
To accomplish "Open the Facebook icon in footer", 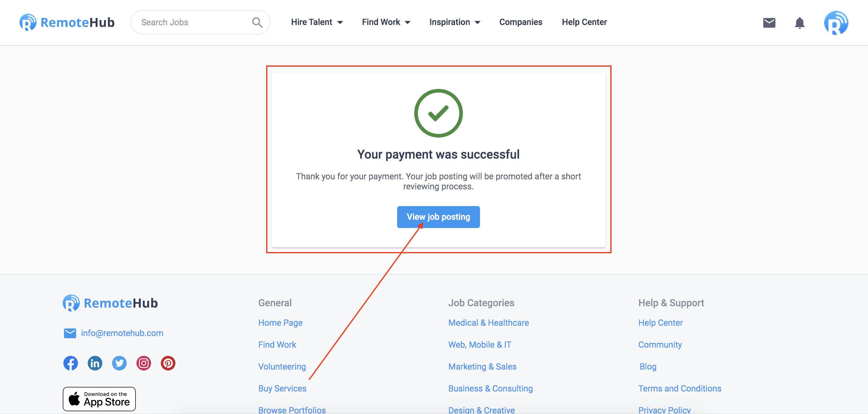I will pyautogui.click(x=71, y=363).
